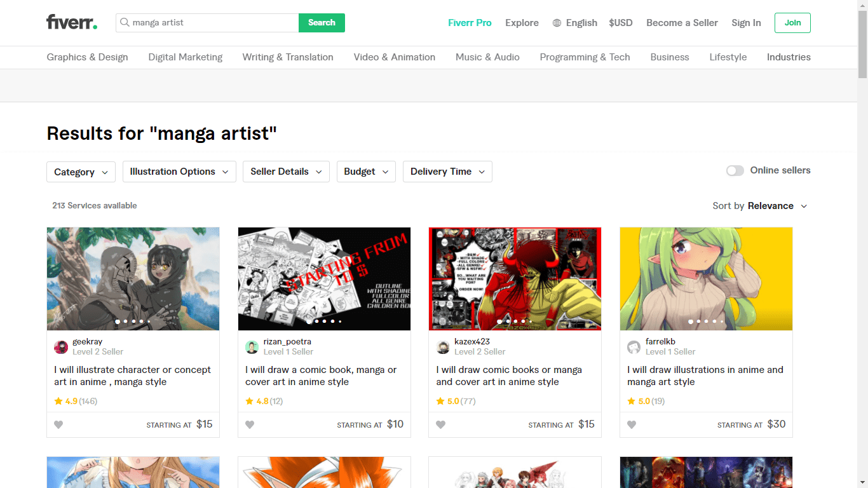This screenshot has height=488, width=868.
Task: Open the Digital Marketing category
Action: (x=186, y=57)
